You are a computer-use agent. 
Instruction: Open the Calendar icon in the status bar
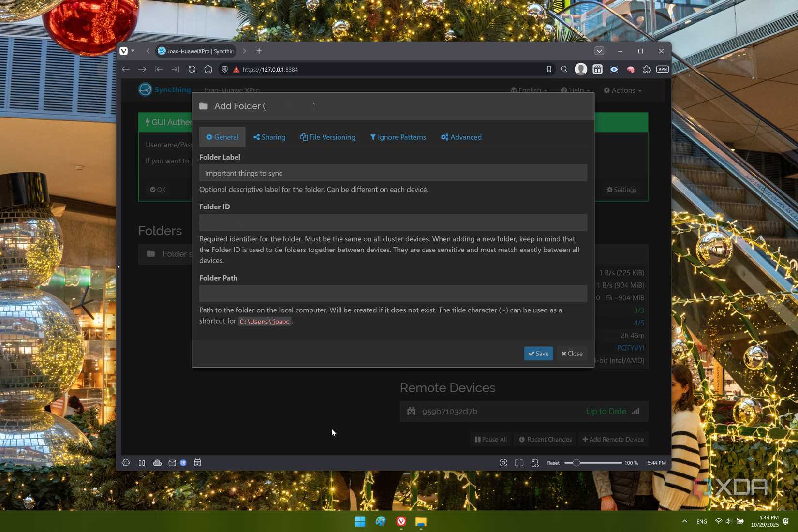(197, 463)
